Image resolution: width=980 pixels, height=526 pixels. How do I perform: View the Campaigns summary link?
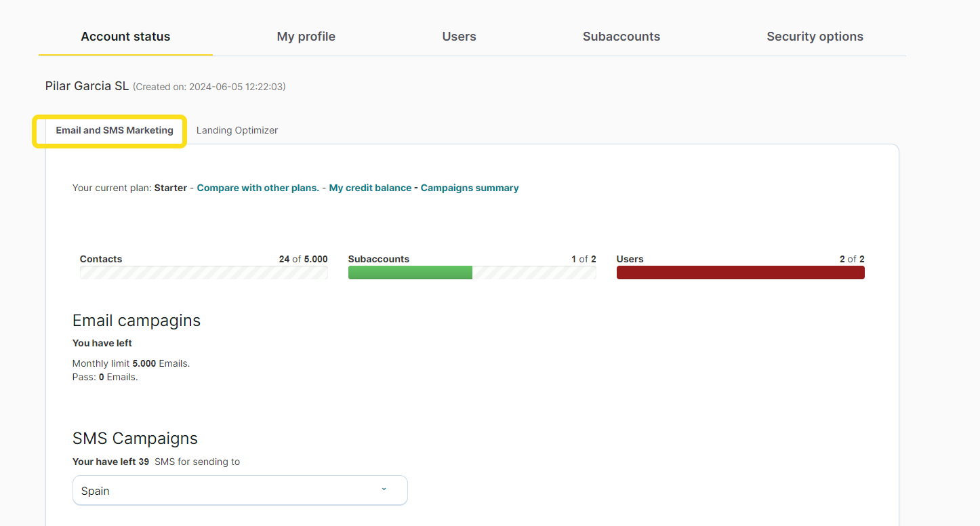pos(470,188)
